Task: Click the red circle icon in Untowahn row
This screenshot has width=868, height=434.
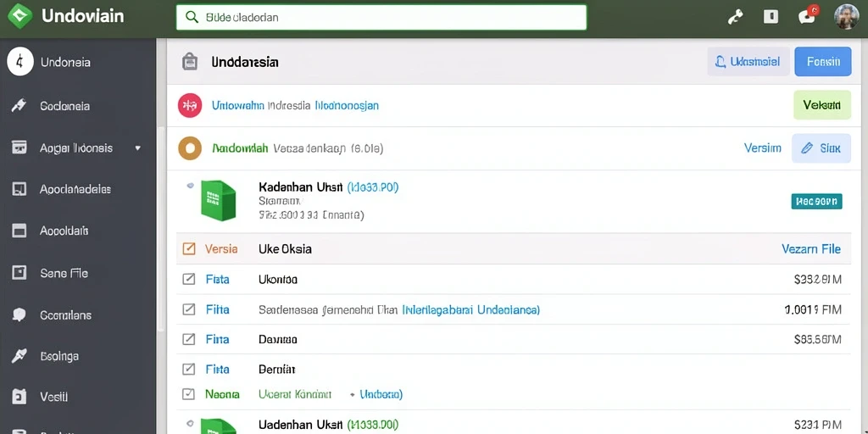Action: 189,105
